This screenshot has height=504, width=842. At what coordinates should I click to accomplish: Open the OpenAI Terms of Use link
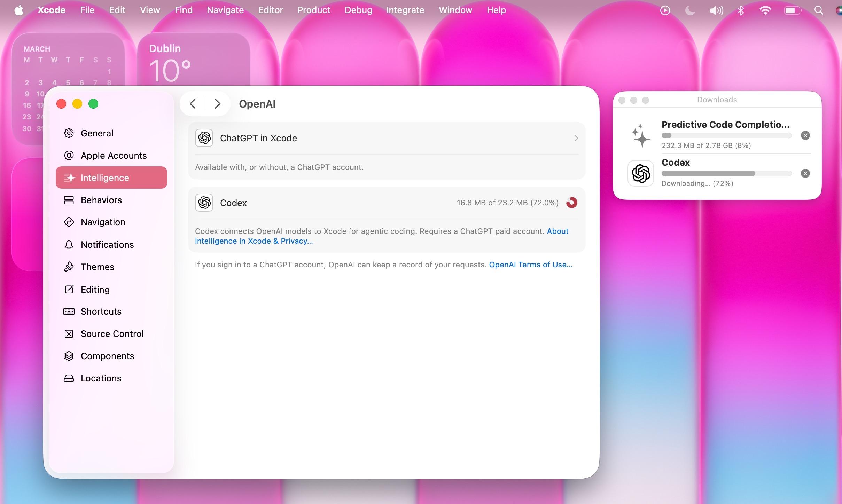(x=531, y=265)
